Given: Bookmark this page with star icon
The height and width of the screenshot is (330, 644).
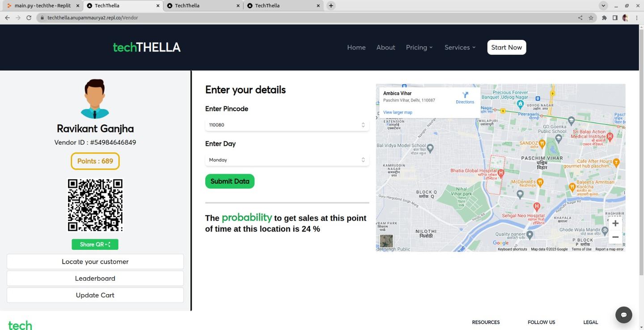Looking at the screenshot, I should [591, 18].
